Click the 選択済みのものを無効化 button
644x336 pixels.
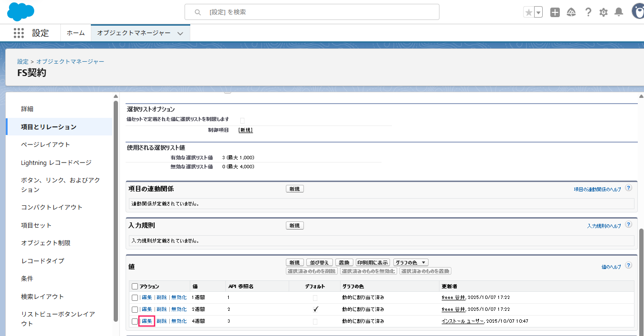tap(369, 271)
